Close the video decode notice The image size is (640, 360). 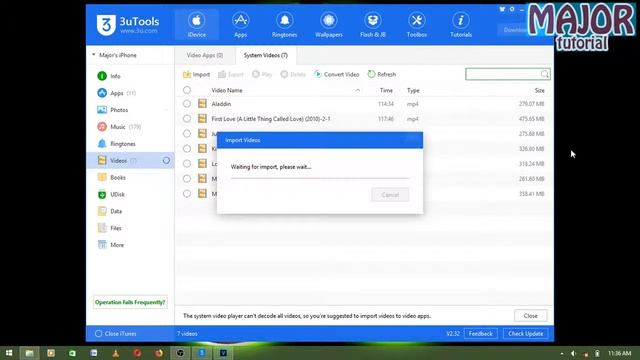tap(531, 316)
